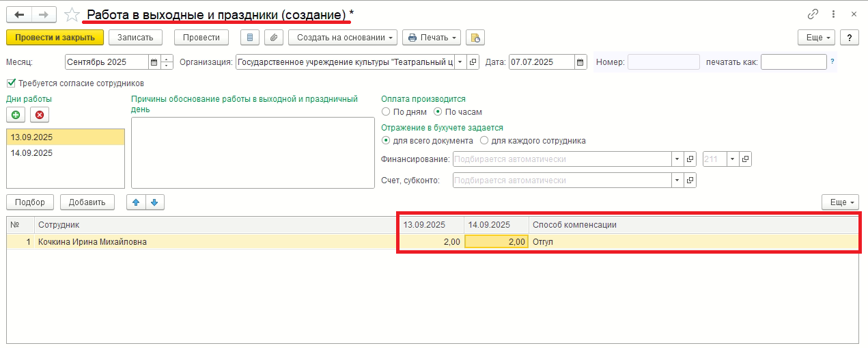Open the Печать dropdown menu
868x348 pixels.
(x=432, y=38)
